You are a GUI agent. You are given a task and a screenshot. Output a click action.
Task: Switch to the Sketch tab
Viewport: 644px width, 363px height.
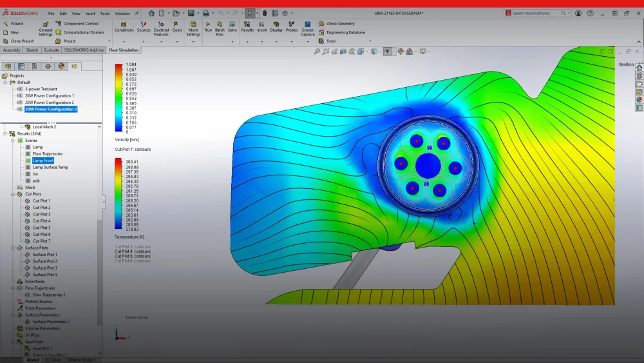point(32,50)
